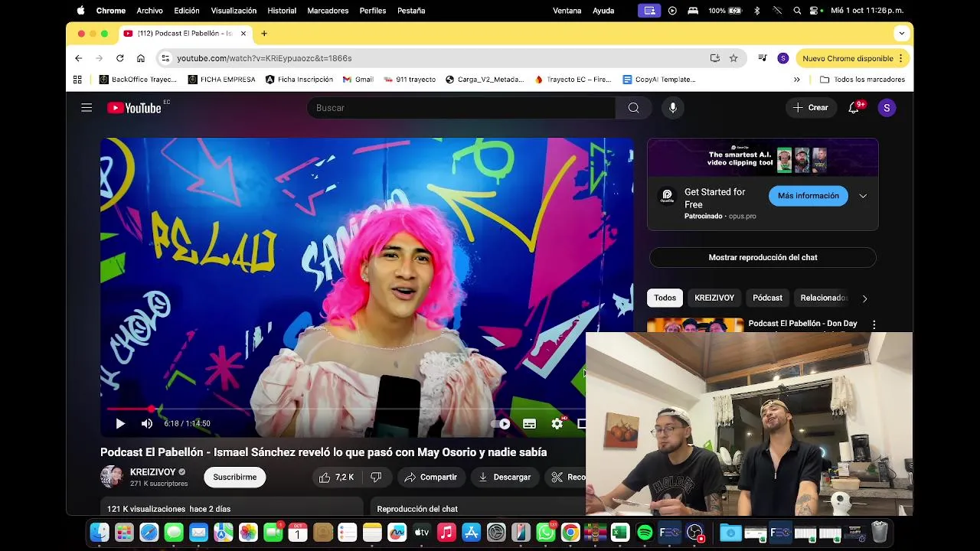This screenshot has width=980, height=551.
Task: Toggle subtitles in the video player
Action: click(529, 423)
